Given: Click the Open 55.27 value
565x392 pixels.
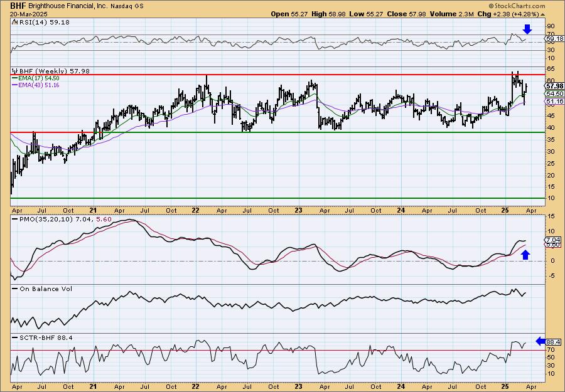Looking at the screenshot, I should point(289,14).
